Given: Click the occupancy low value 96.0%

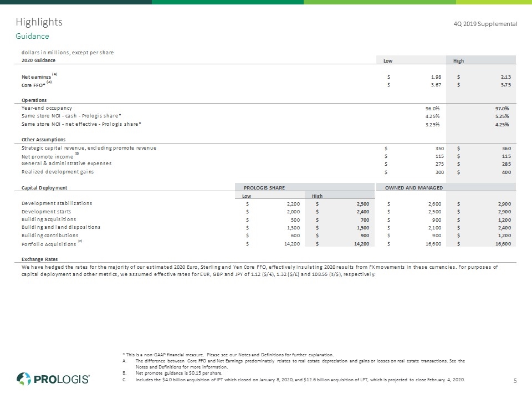Looking at the screenshot, I should [x=433, y=109].
